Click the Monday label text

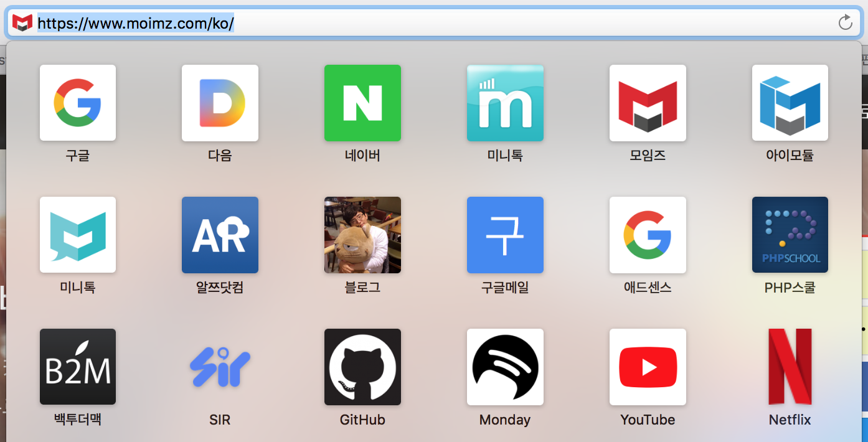click(505, 420)
